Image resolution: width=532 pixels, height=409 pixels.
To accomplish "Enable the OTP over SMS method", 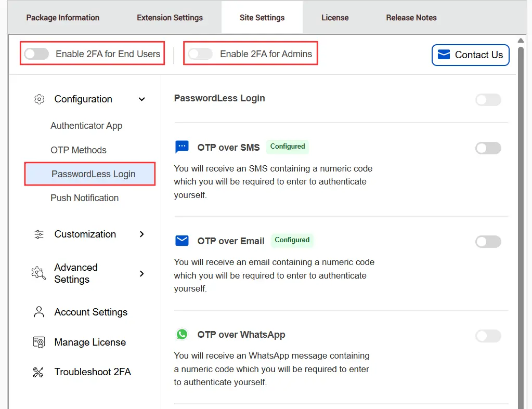I will click(x=488, y=148).
